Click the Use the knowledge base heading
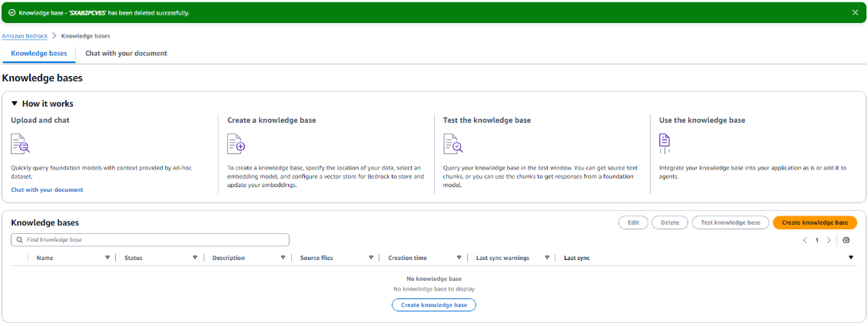The height and width of the screenshot is (326, 868). [x=702, y=120]
